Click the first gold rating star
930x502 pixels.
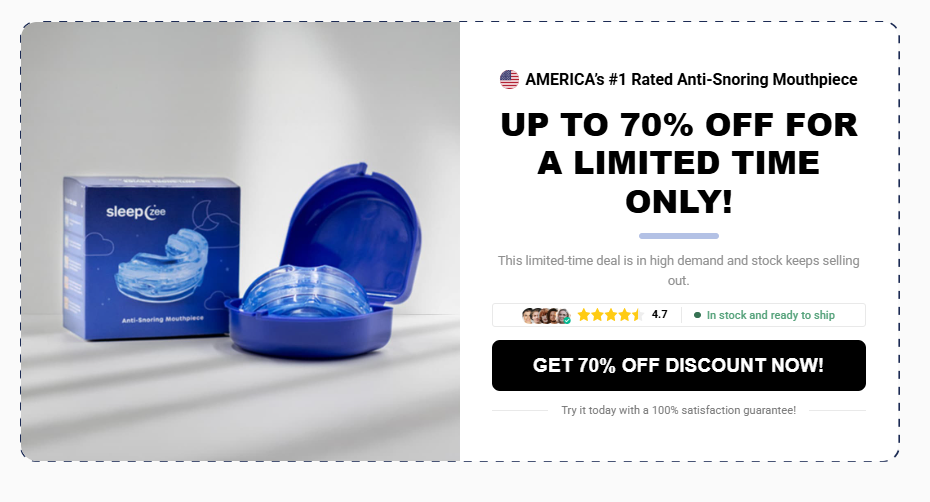pyautogui.click(x=584, y=315)
